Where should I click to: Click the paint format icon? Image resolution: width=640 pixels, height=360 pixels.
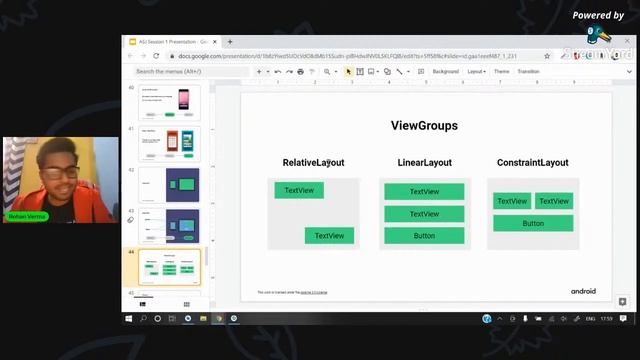pos(312,71)
